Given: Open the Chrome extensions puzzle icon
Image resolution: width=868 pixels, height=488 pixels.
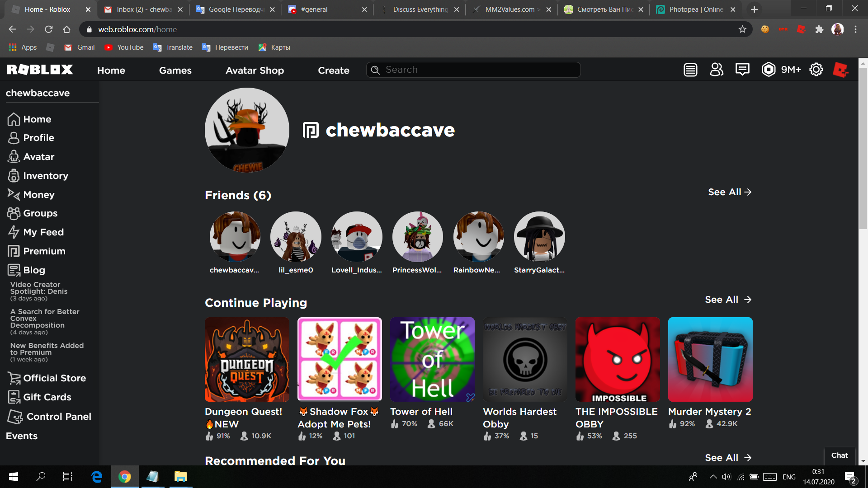Looking at the screenshot, I should click(x=819, y=29).
